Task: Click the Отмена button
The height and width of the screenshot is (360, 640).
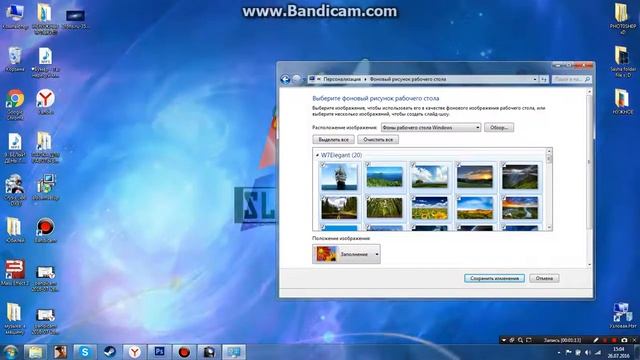Action: click(x=544, y=278)
